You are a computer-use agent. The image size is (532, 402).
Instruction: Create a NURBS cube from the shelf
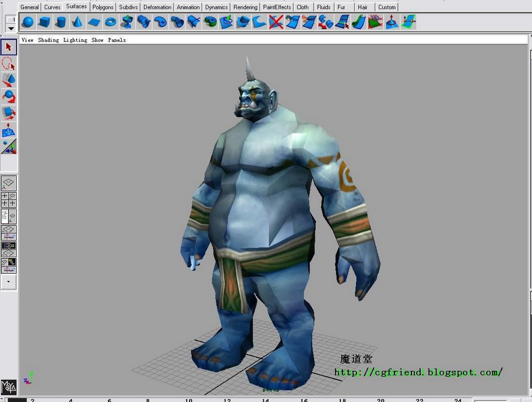(44, 22)
